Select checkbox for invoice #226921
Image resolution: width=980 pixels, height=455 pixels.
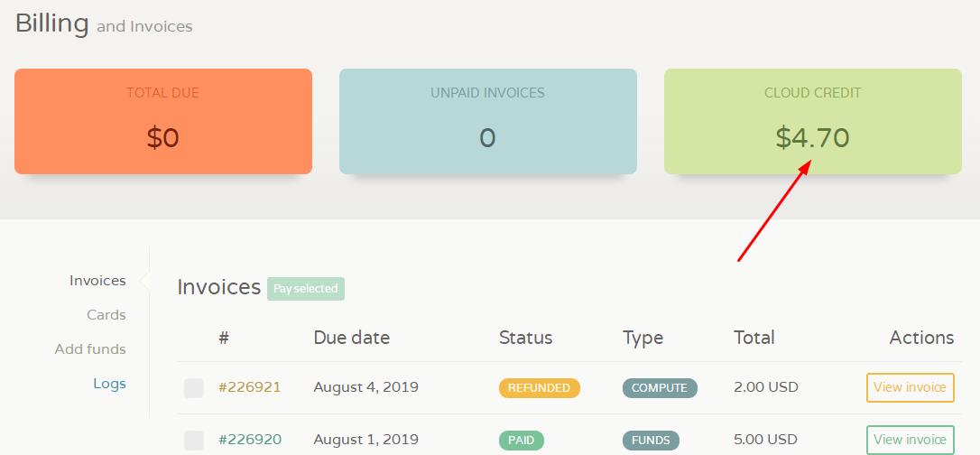194,387
